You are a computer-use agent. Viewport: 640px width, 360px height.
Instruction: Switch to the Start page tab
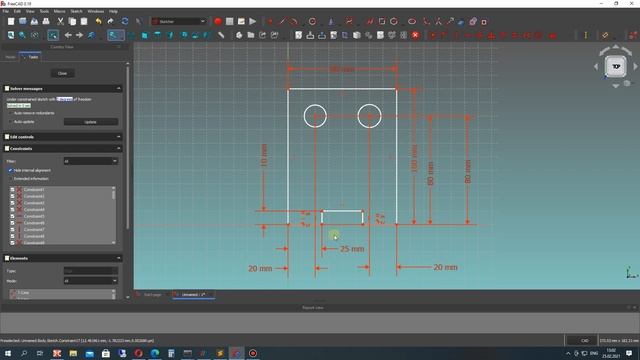[153, 295]
